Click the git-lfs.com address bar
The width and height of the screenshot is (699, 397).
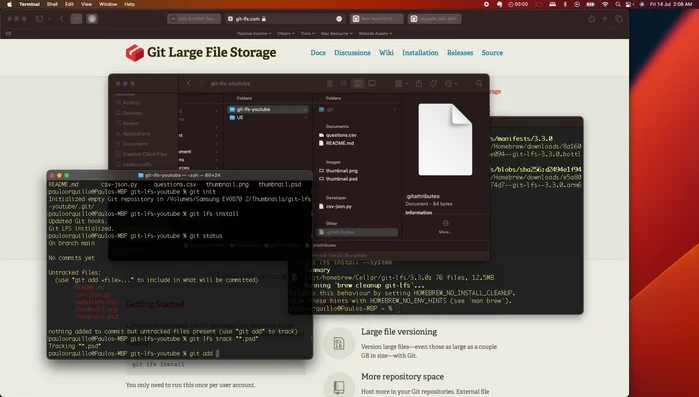click(284, 19)
